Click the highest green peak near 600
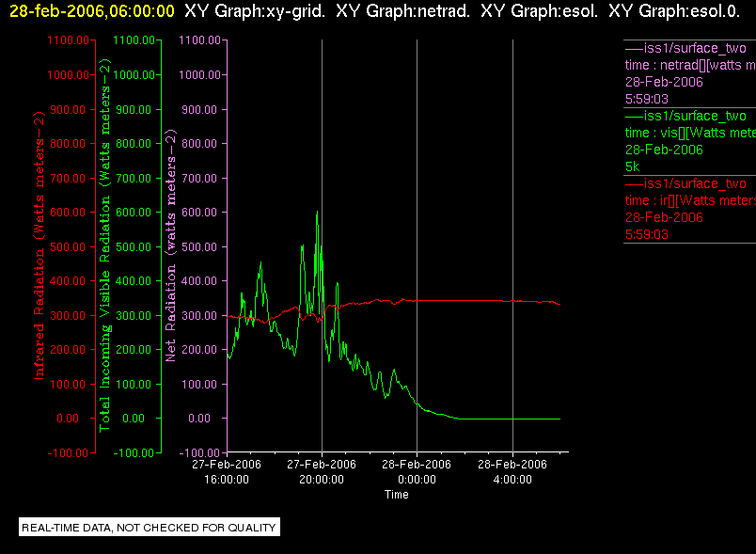The width and height of the screenshot is (756, 554). [x=317, y=213]
